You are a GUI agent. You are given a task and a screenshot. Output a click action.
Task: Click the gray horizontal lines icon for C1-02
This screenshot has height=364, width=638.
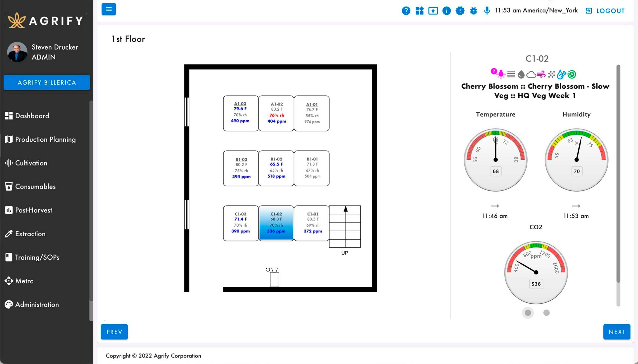[x=511, y=74]
